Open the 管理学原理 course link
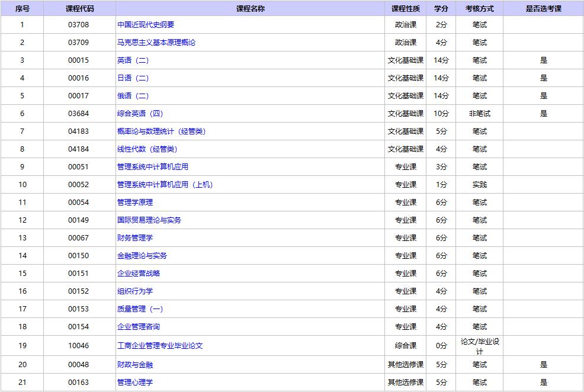The width and height of the screenshot is (584, 392). (x=135, y=202)
